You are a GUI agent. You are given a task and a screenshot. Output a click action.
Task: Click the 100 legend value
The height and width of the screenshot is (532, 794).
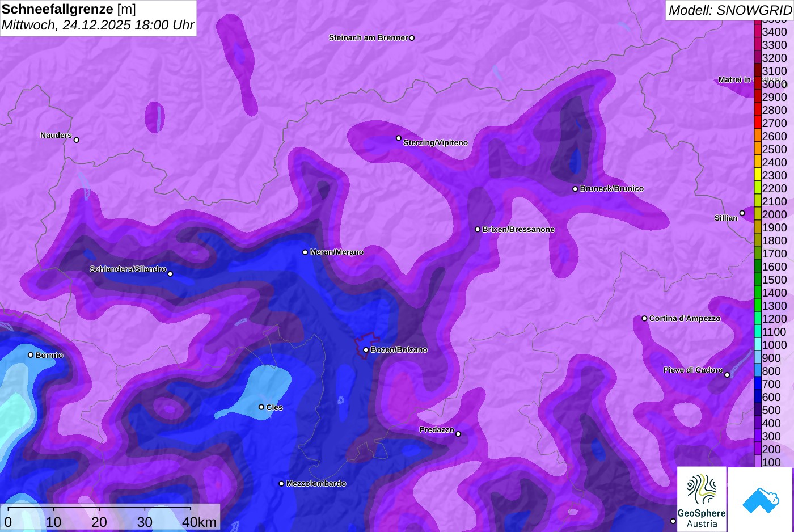click(771, 462)
